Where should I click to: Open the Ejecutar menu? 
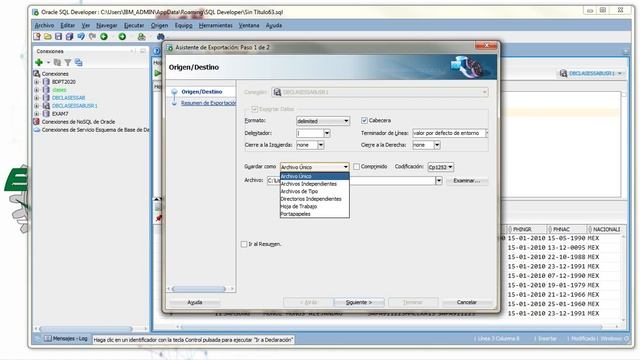(134, 25)
